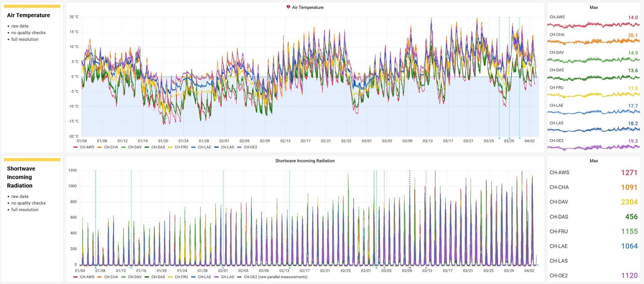The width and height of the screenshot is (644, 284).
Task: Click the CH-LAS max value 18.2
Action: [x=633, y=124]
